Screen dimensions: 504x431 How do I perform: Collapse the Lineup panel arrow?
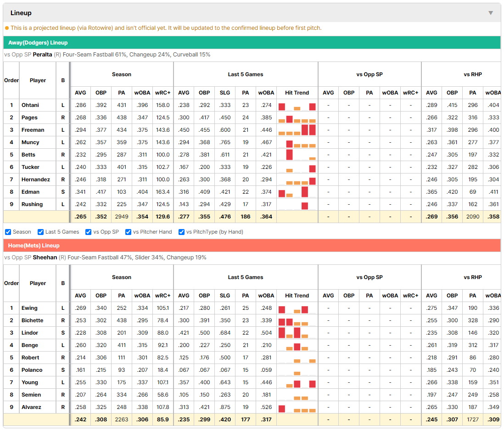(491, 13)
